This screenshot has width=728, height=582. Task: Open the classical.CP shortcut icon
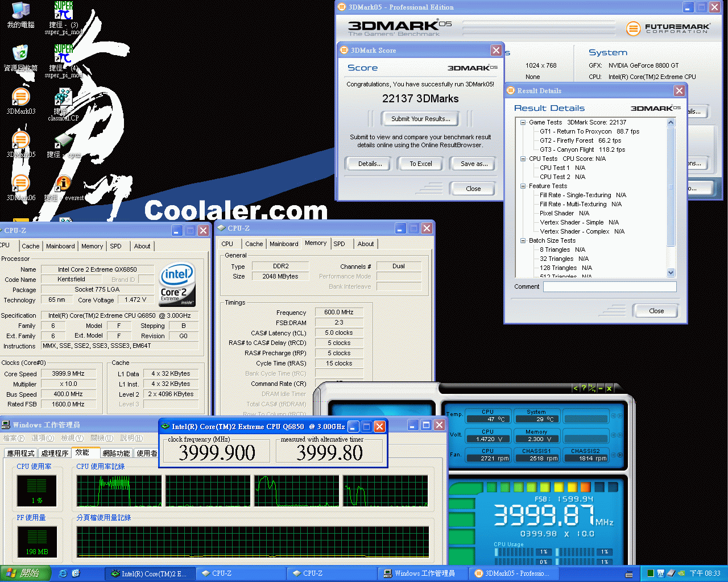64,104
